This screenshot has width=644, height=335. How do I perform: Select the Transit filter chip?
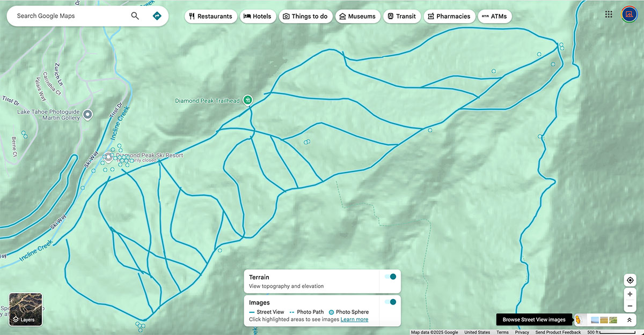401,16
